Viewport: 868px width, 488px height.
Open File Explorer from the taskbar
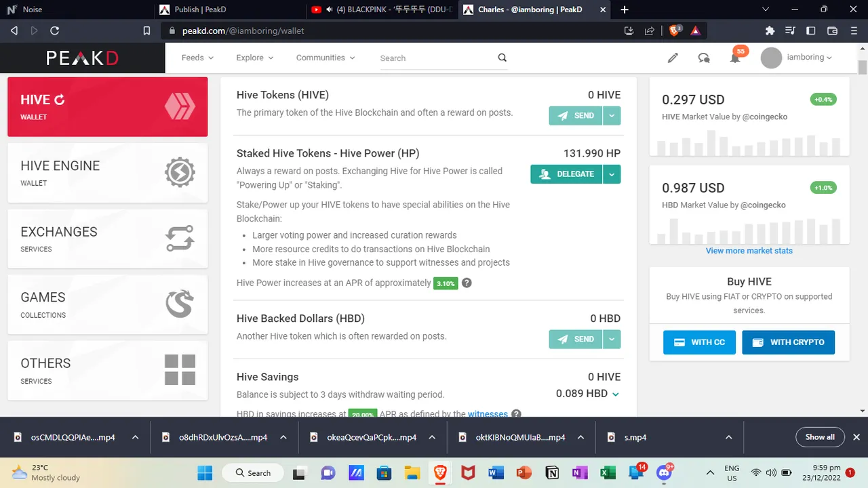(x=412, y=472)
